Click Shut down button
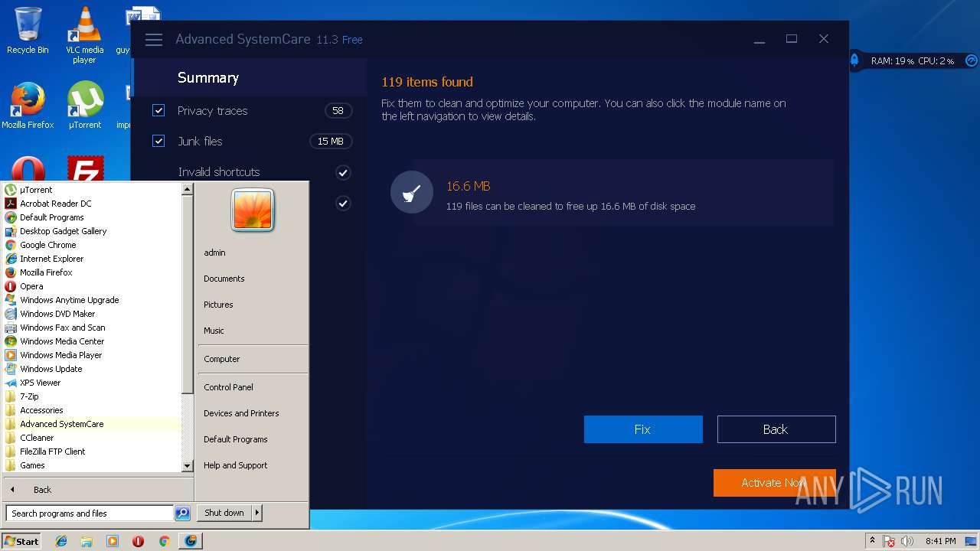 [x=224, y=513]
